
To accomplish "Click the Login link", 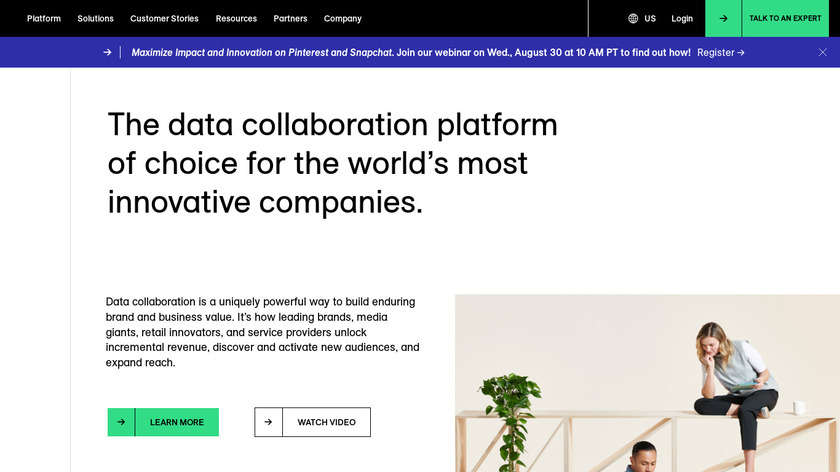I will 682,18.
